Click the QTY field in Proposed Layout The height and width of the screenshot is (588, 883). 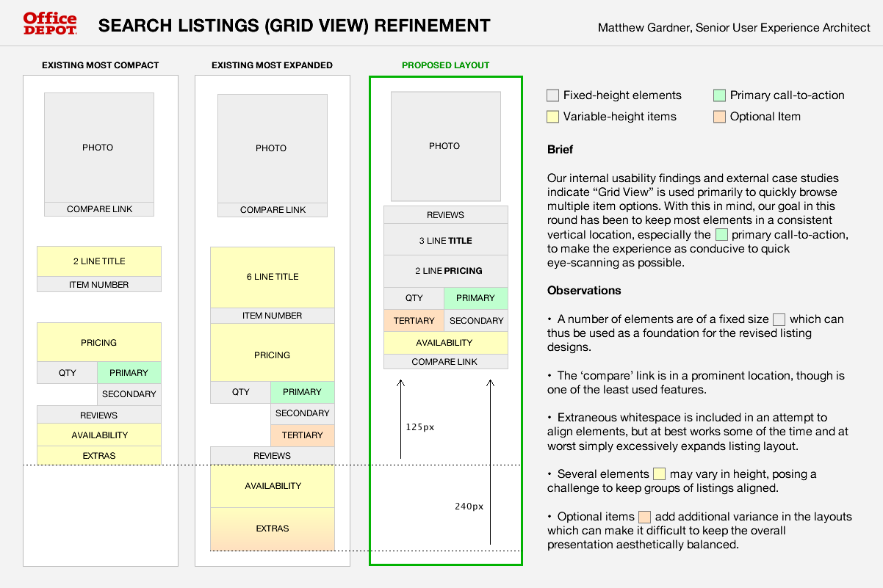(414, 298)
